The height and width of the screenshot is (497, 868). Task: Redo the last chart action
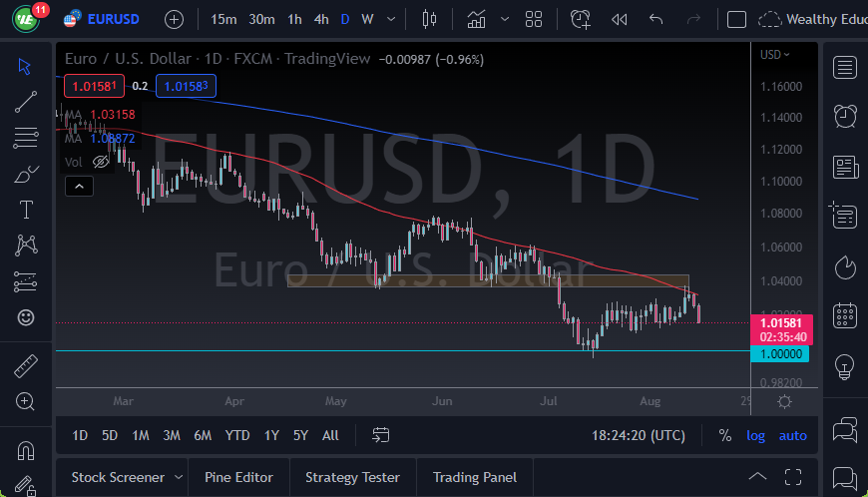pyautogui.click(x=693, y=20)
